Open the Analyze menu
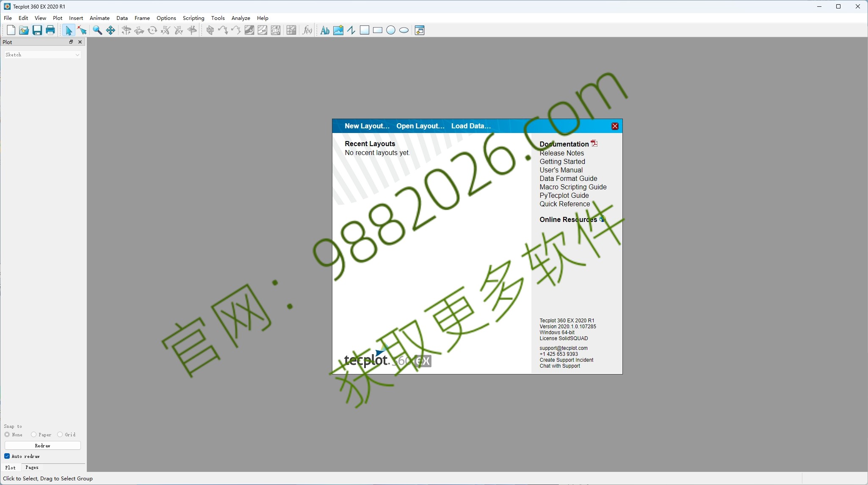The width and height of the screenshot is (868, 485). click(x=240, y=18)
